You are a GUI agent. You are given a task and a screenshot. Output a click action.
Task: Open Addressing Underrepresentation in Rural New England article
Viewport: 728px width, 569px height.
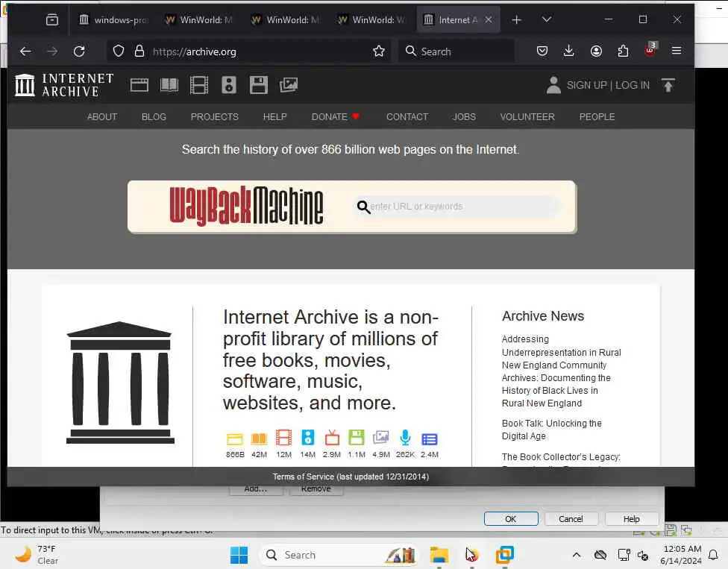click(x=562, y=371)
